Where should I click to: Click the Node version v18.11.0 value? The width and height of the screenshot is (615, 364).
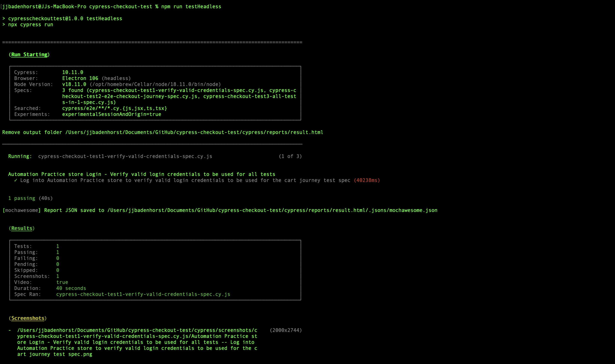pos(74,84)
